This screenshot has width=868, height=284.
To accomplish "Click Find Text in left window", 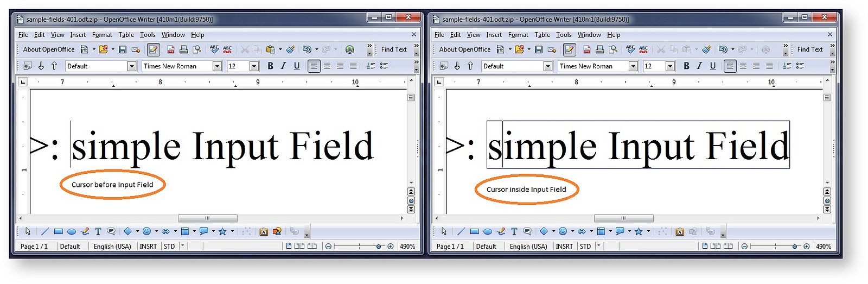I will (x=394, y=49).
